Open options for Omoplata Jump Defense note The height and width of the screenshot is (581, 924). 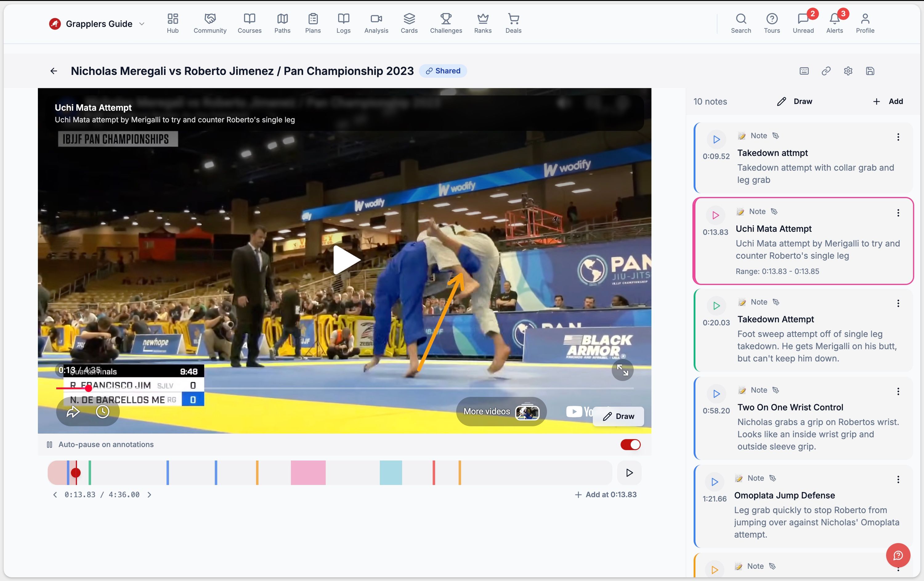pos(898,479)
